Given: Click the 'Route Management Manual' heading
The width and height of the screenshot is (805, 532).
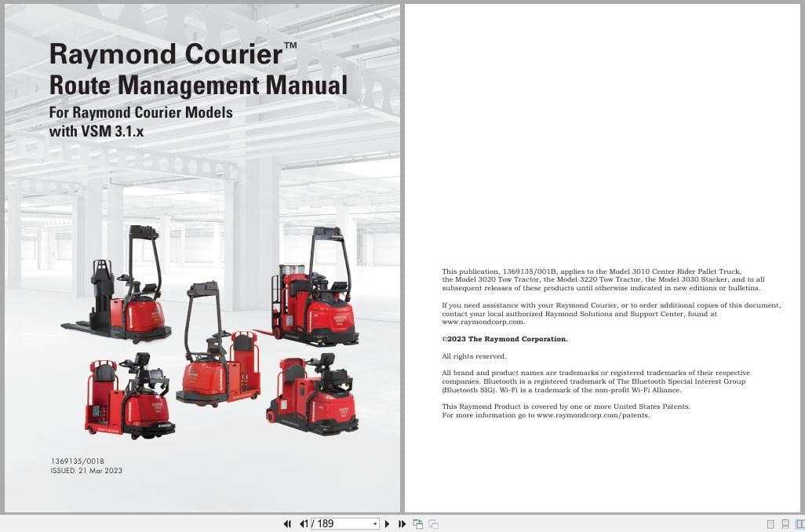Looking at the screenshot, I should click(x=199, y=86).
